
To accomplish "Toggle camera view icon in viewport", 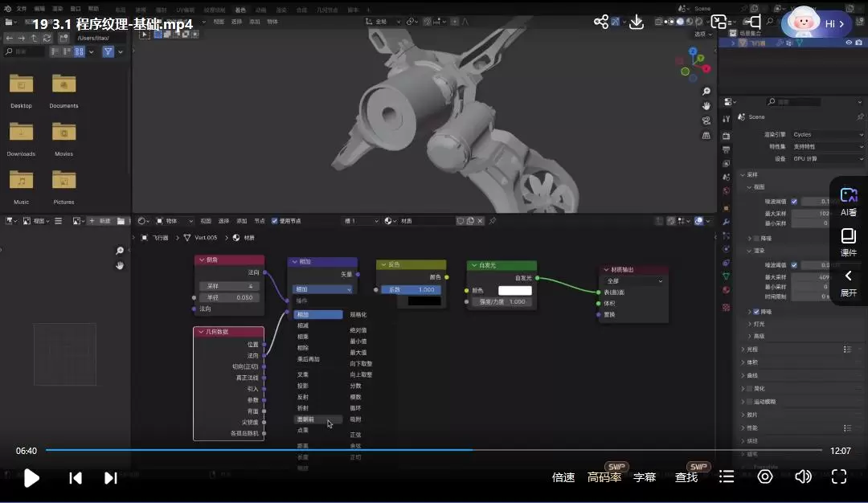I will pyautogui.click(x=706, y=121).
